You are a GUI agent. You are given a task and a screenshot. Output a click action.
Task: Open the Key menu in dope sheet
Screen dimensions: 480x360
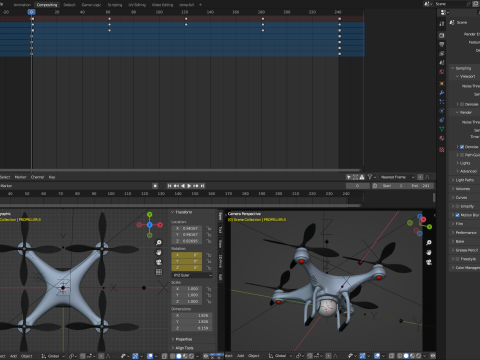(52, 177)
